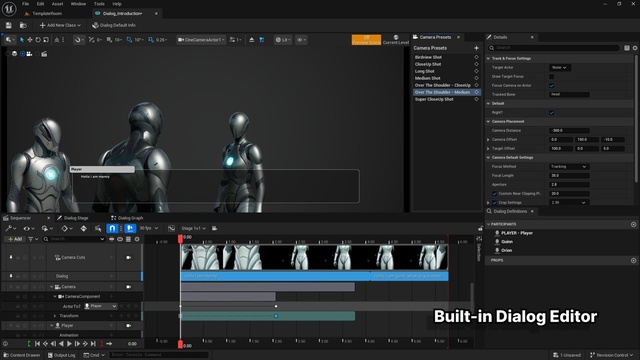
Task: Collapse the Camera track
Action: [51, 287]
